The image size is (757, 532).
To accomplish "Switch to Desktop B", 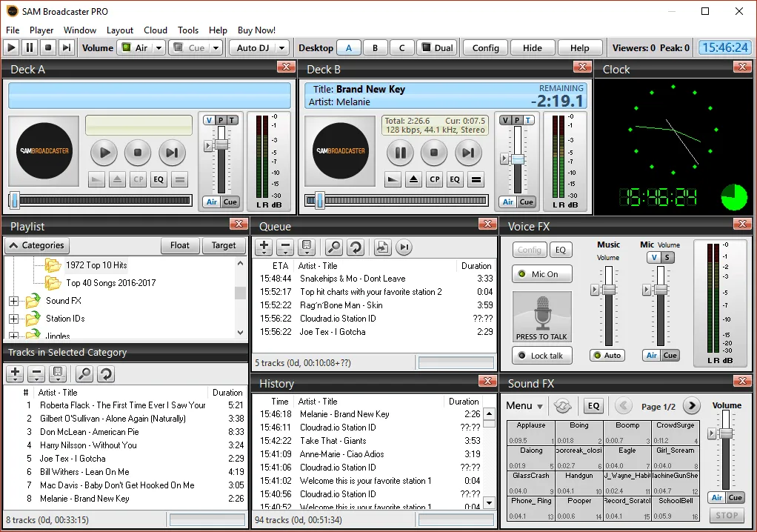I will click(x=375, y=47).
